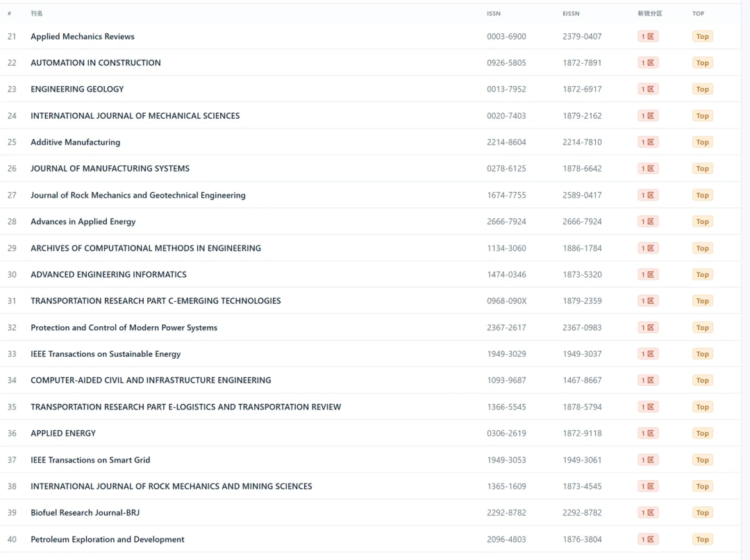Open JOURNAL OF MANUFACTURING SYSTEMS entry
Image resolution: width=750 pixels, height=560 pixels.
pos(110,168)
